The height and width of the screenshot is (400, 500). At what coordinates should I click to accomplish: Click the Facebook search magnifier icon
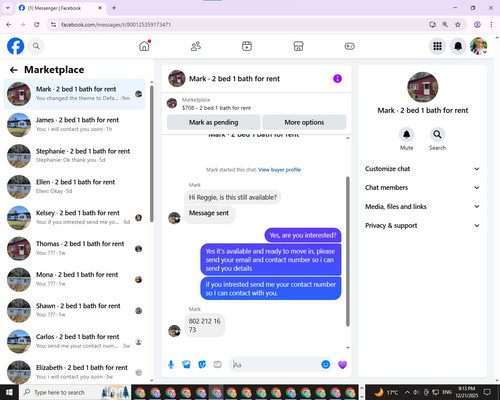point(36,46)
